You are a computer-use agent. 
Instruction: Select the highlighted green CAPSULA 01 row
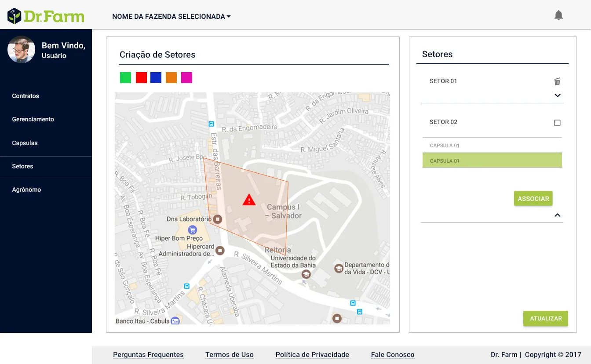coord(492,160)
